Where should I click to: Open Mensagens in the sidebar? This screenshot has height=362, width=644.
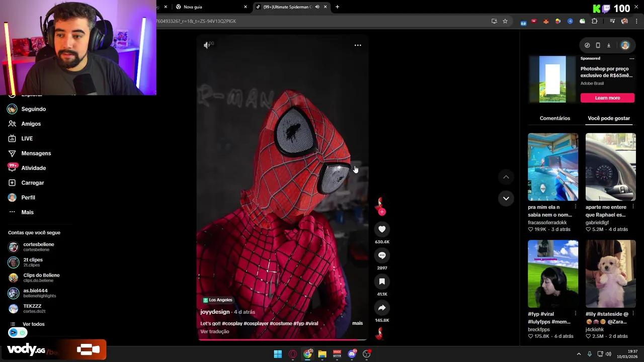[x=30, y=153]
